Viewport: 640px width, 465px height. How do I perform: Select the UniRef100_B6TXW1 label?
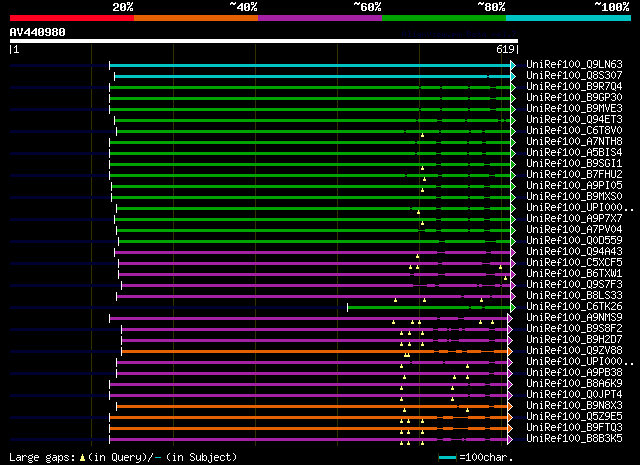574,274
